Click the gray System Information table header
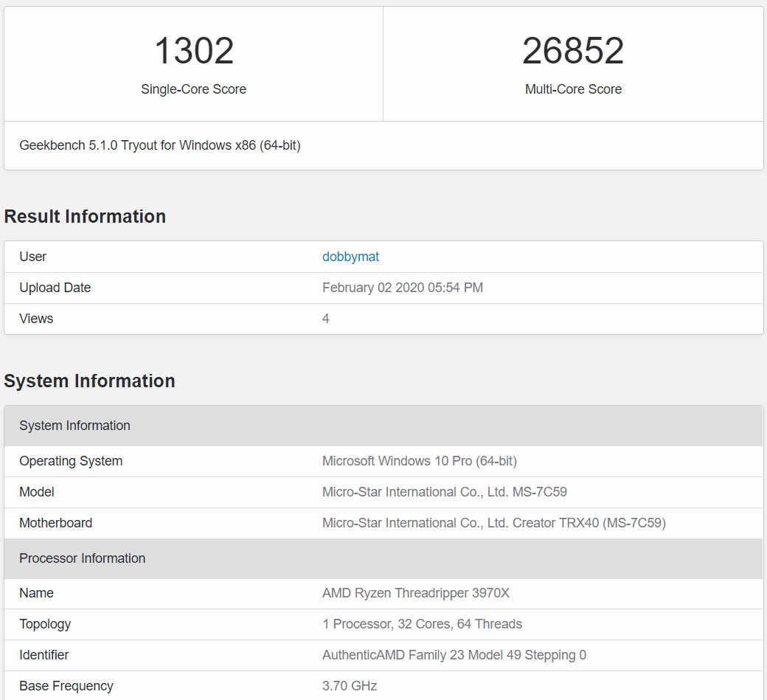This screenshot has height=700, width=767. 74,426
